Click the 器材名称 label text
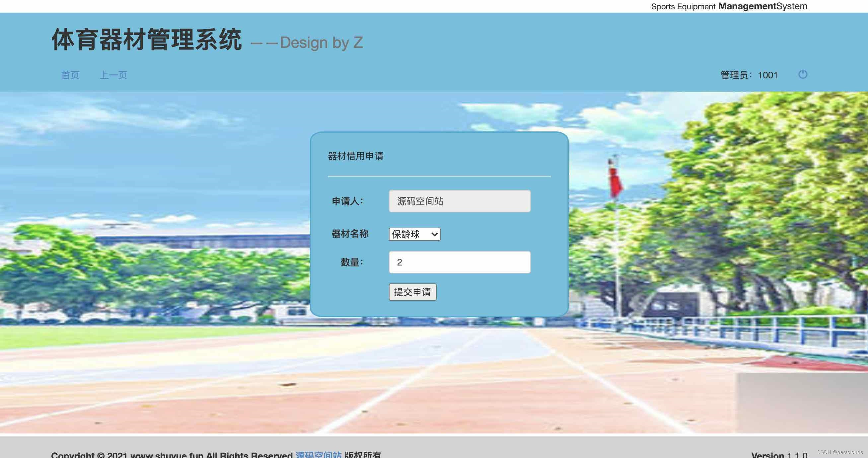This screenshot has height=458, width=868. (x=350, y=234)
